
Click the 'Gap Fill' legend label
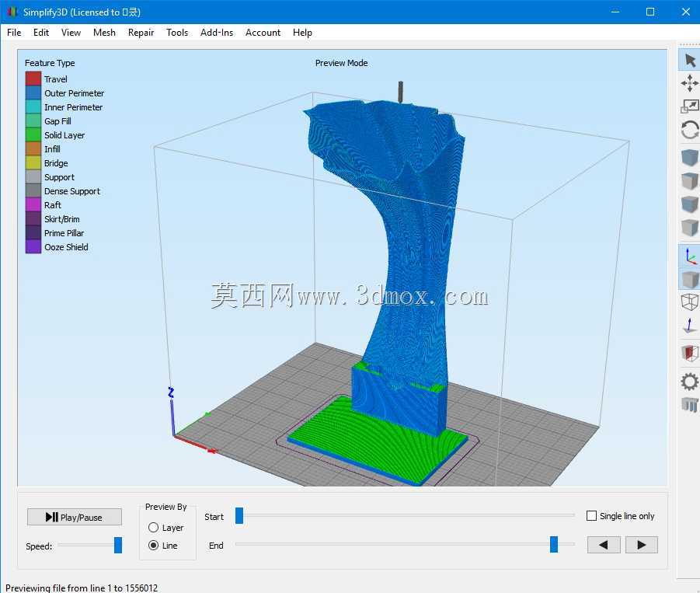57,121
